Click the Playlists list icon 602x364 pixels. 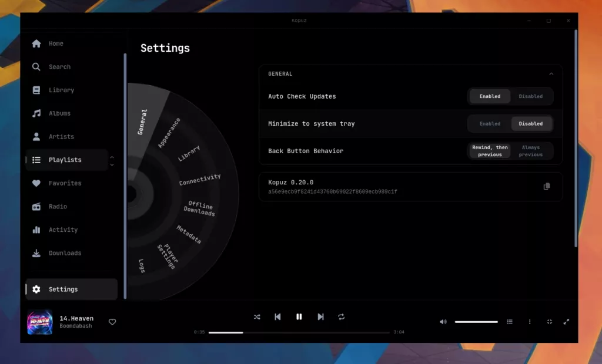click(36, 160)
